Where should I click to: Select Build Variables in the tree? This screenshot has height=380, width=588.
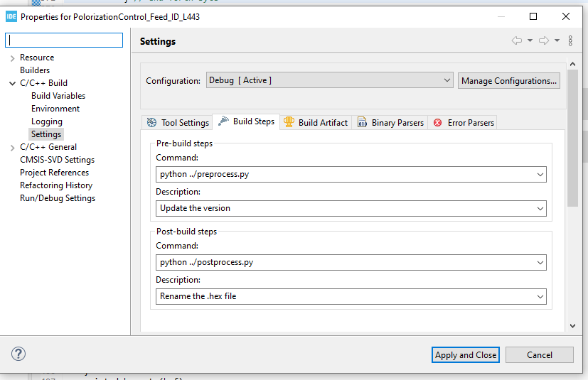58,96
